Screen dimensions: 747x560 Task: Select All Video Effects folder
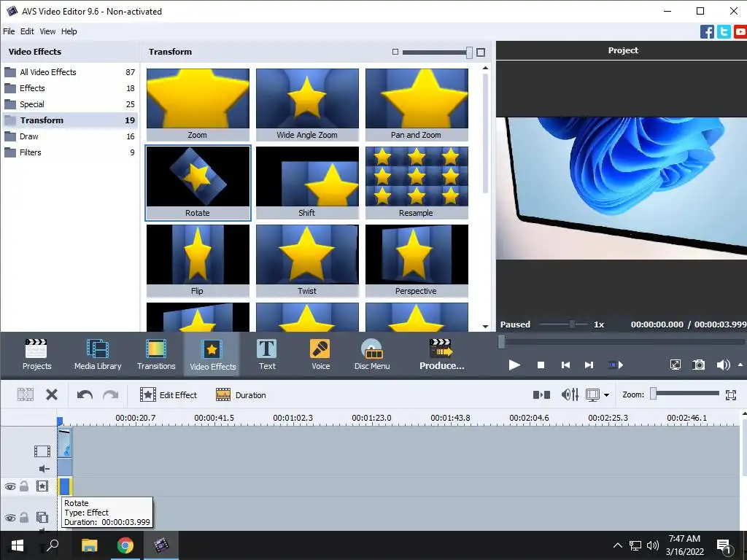[x=70, y=72]
